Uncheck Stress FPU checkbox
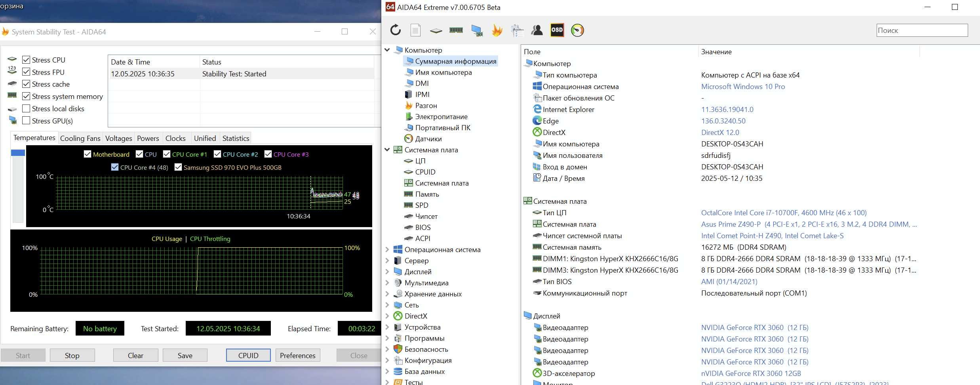Image resolution: width=980 pixels, height=385 pixels. point(26,72)
